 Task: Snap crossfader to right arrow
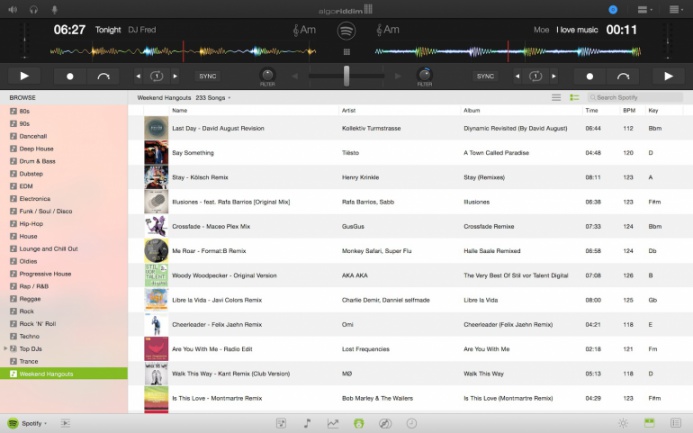(398, 76)
